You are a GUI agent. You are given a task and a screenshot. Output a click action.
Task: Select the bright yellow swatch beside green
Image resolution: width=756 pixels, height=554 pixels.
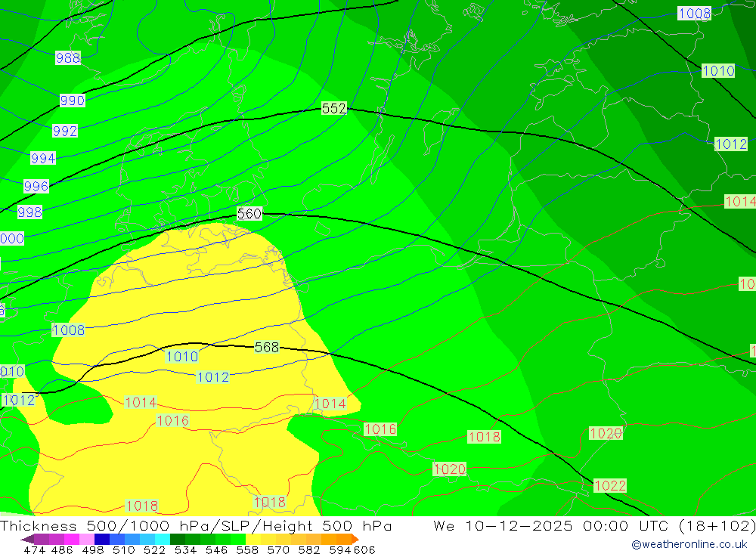[x=253, y=539]
